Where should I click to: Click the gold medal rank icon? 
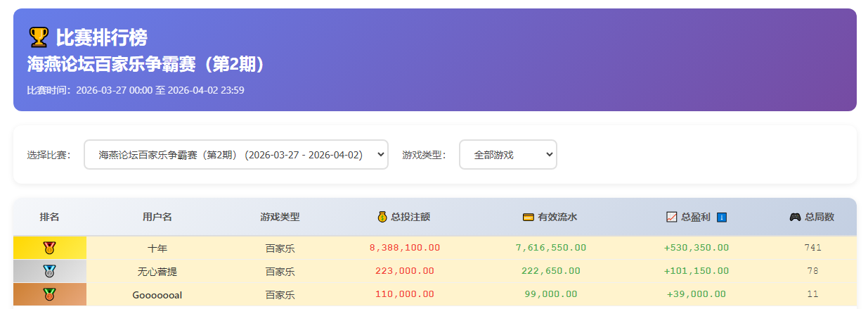click(x=49, y=248)
